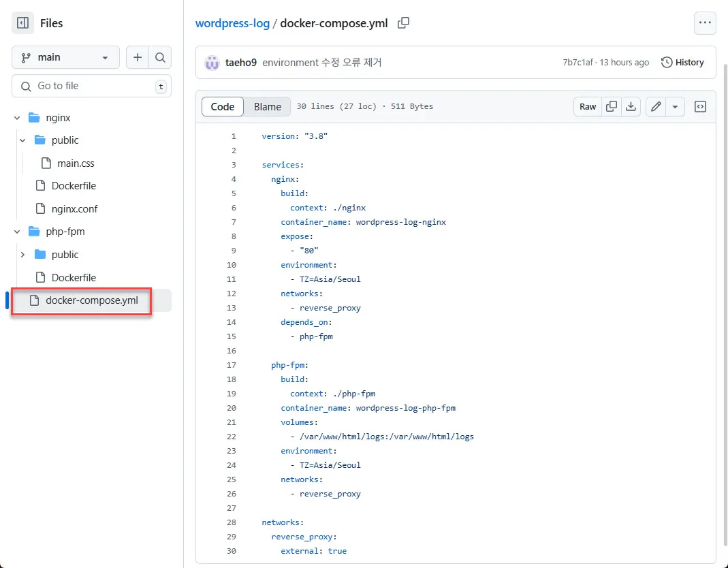This screenshot has width=728, height=568.
Task: Open the wordpress-log repository link
Action: tap(233, 22)
